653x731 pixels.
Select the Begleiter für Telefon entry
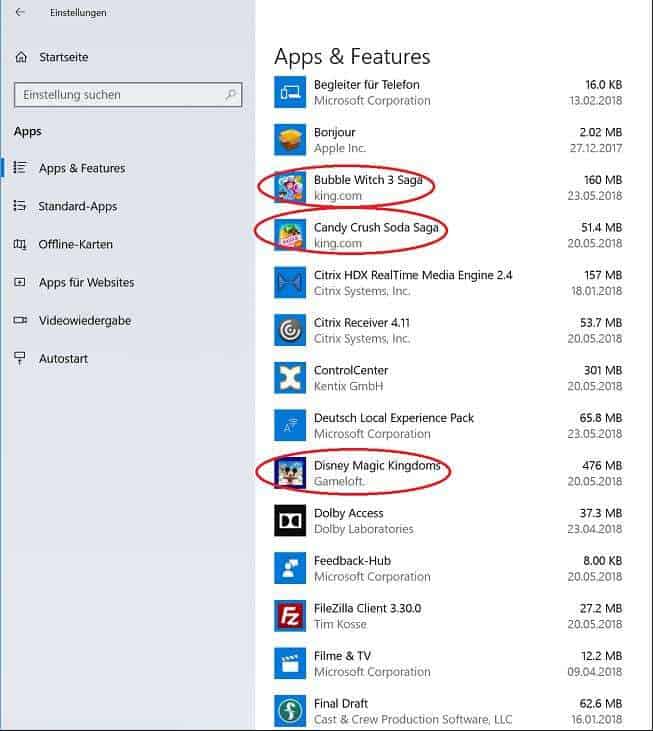click(366, 85)
